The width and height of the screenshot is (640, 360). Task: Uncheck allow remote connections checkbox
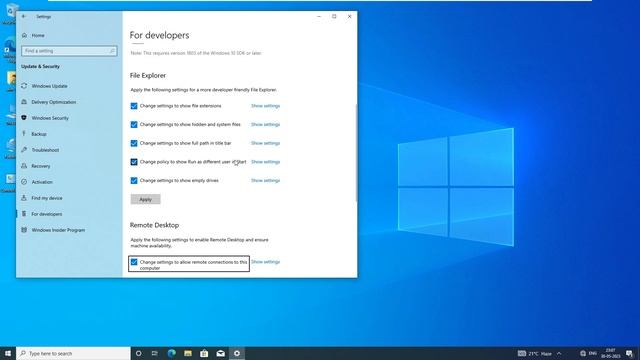pos(134,262)
